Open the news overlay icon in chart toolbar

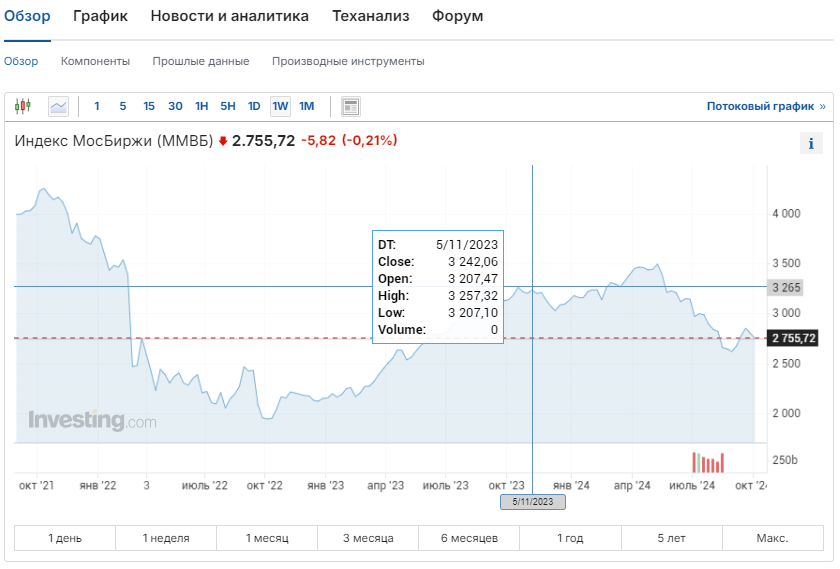[350, 106]
